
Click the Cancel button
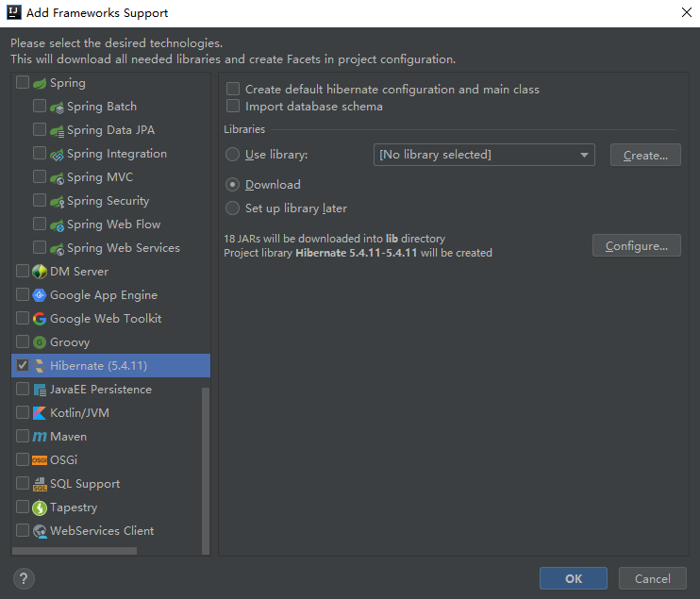(x=652, y=578)
